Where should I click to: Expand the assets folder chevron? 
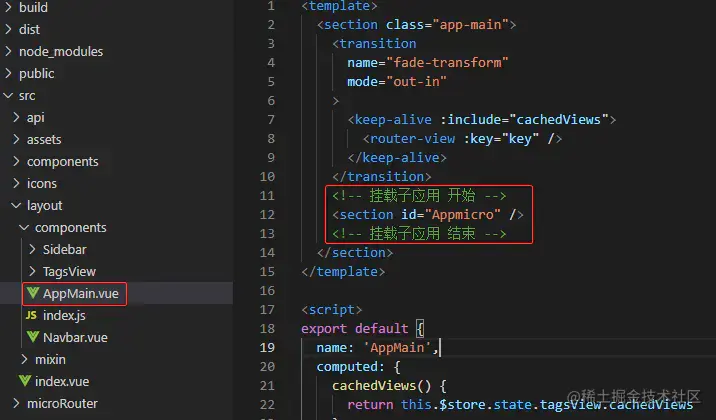(x=16, y=139)
